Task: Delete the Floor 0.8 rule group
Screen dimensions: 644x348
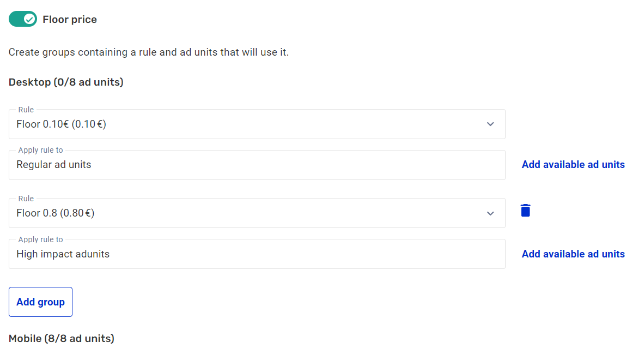Action: 525,211
